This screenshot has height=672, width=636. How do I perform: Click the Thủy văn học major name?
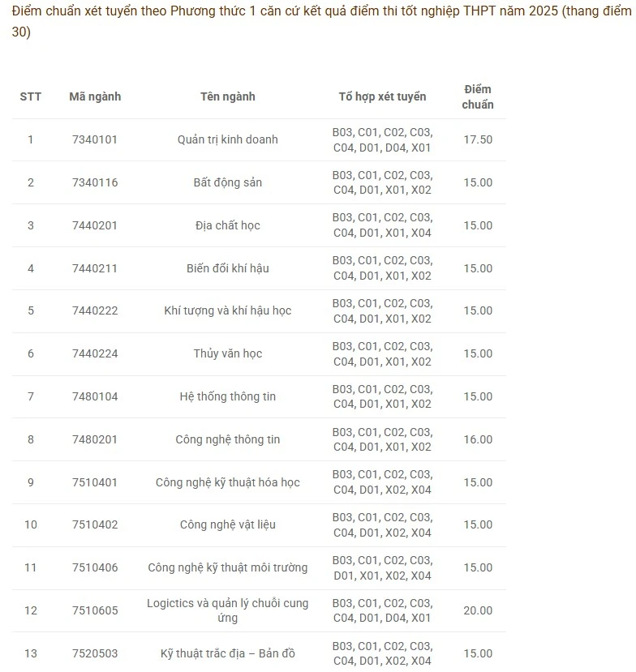(x=228, y=353)
